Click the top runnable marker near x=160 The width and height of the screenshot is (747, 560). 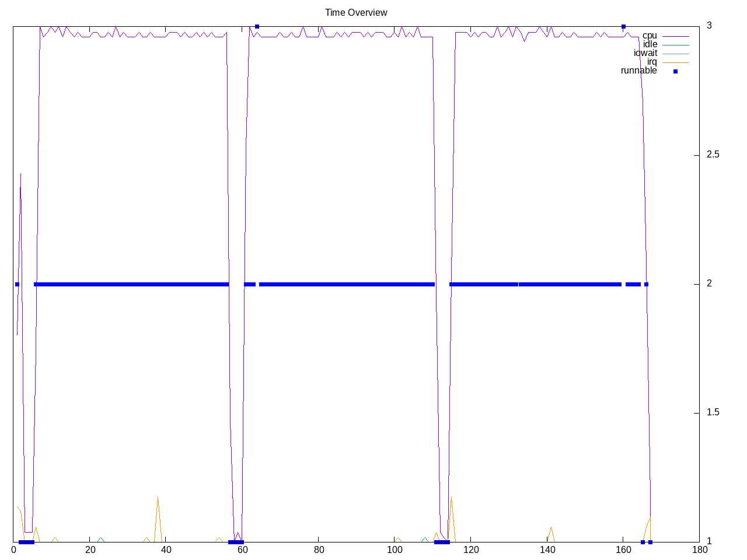click(x=623, y=26)
